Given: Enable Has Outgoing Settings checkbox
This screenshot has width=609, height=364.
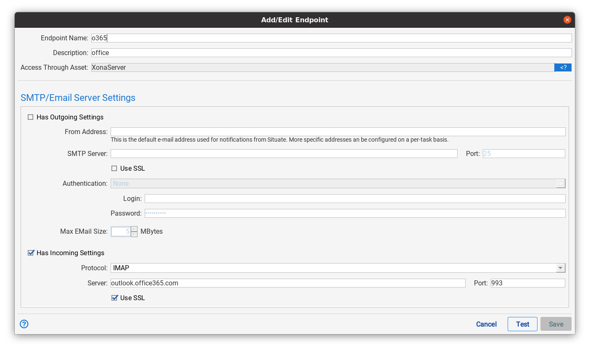Looking at the screenshot, I should (x=31, y=117).
